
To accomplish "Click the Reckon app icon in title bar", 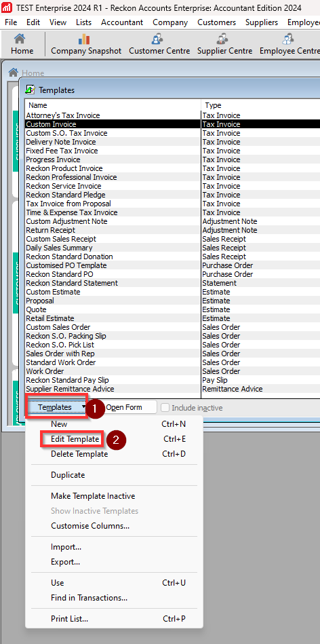I will [7, 7].
